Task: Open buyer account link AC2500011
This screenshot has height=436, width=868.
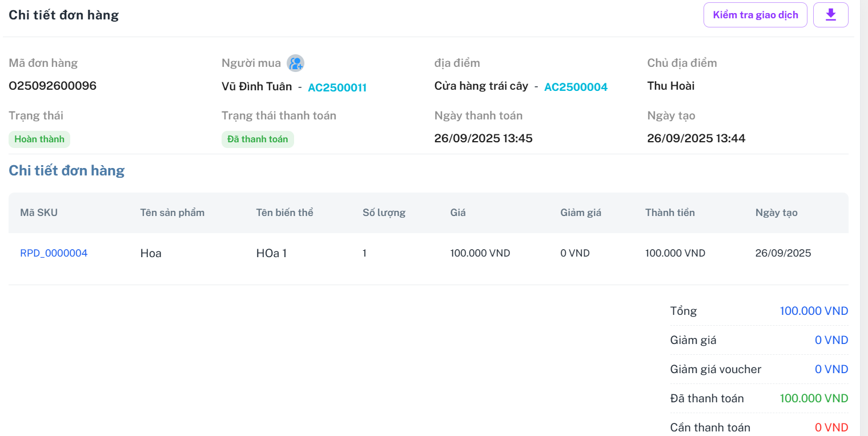Action: [x=337, y=87]
